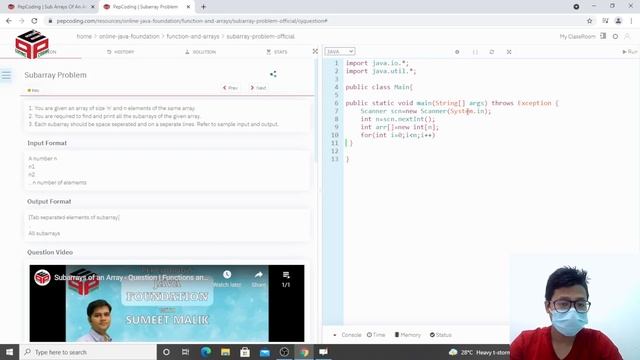Toggle the theme circle icon in header
Image resolution: width=640 pixels, height=360 pixels.
coord(616,36)
